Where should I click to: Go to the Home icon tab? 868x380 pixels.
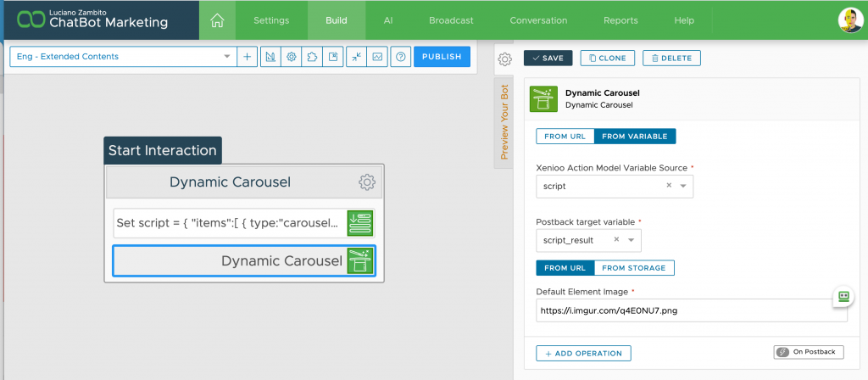(217, 20)
